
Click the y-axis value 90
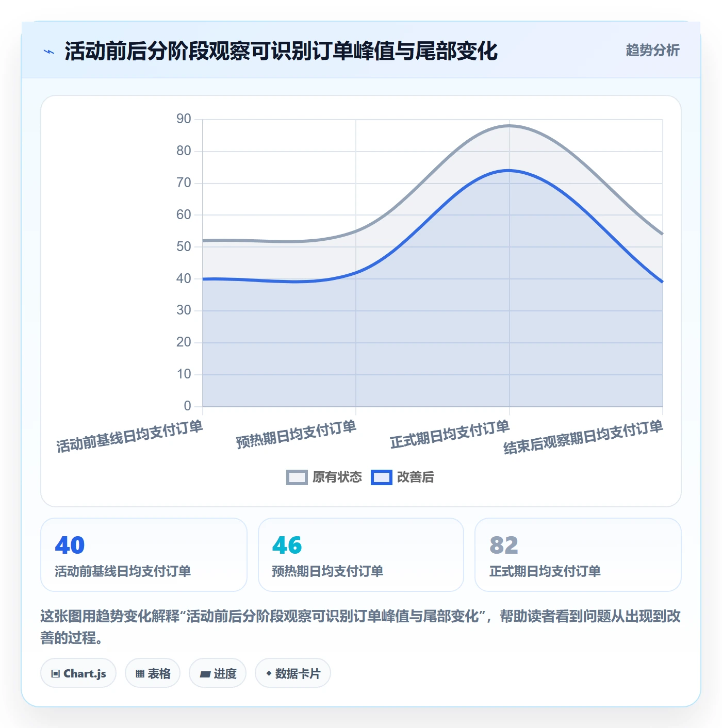184,119
